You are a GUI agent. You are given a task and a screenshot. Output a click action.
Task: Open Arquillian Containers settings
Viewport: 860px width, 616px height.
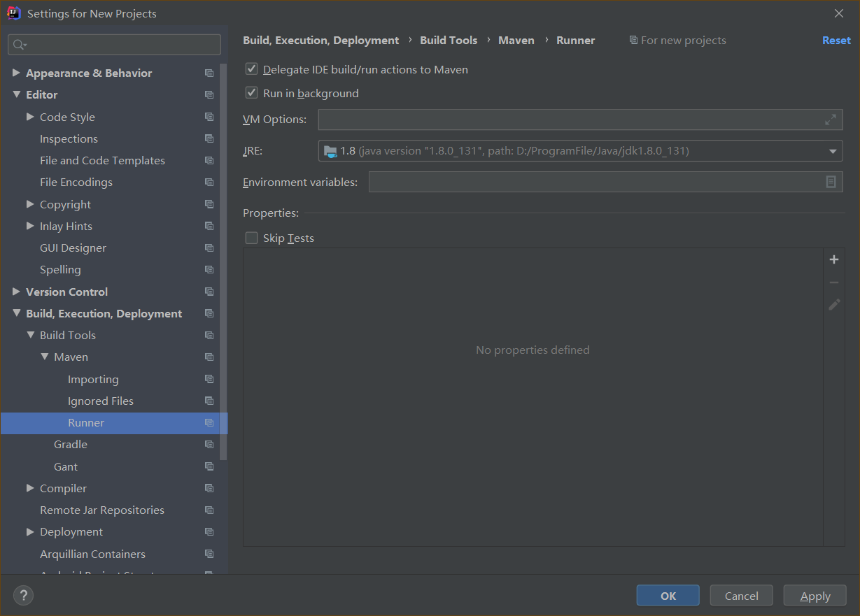[x=92, y=554]
